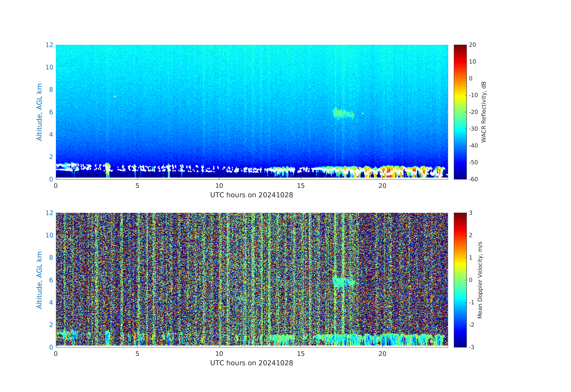
Task: Click the '20' tick at the top of the reflectivity colorbar
Action: click(472, 45)
